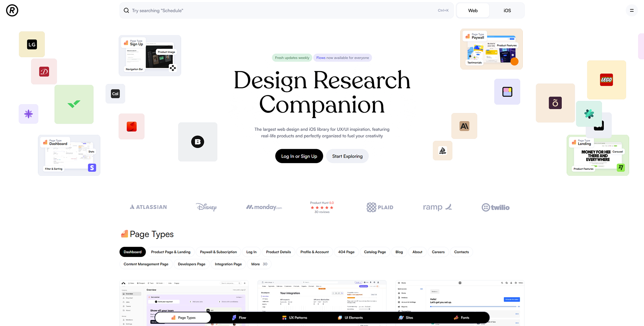Open the Dashboard page type card
644x326 pixels.
69,155
